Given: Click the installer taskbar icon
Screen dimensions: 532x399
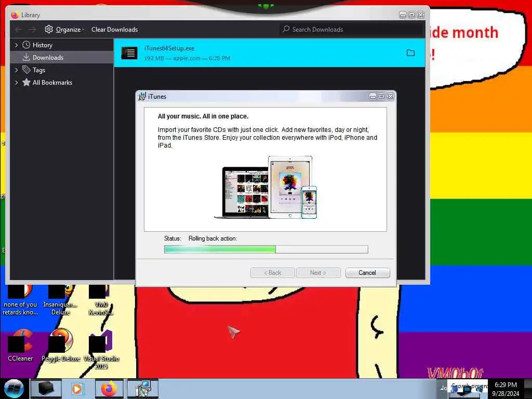Looking at the screenshot, I should pos(143,389).
